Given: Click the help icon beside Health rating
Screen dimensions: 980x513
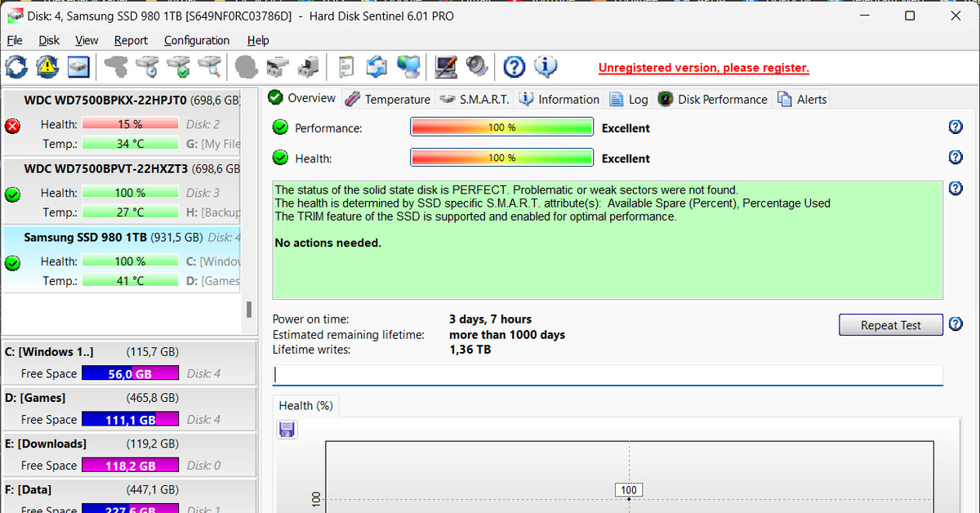Looking at the screenshot, I should [955, 157].
